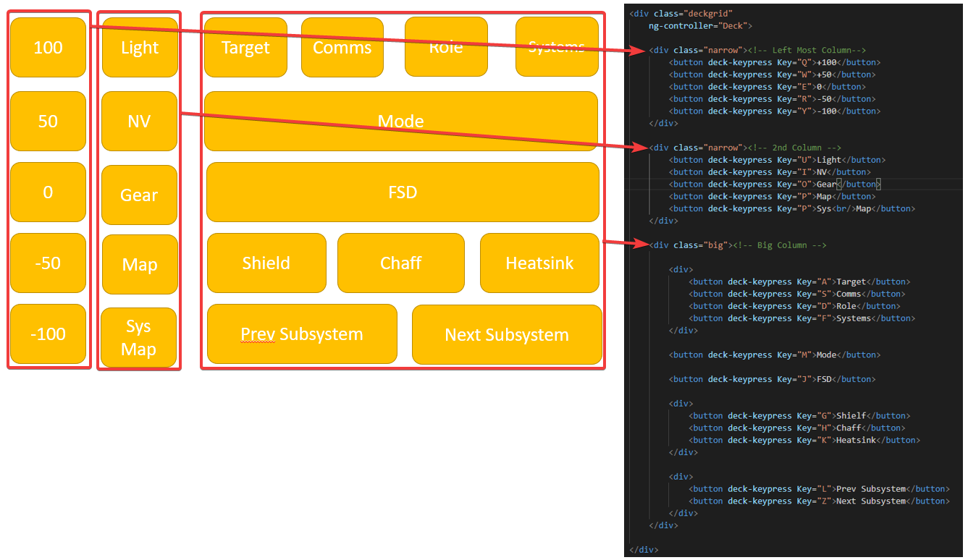The width and height of the screenshot is (968, 560).
Task: Click the Prev Subsystem button
Action: [302, 334]
